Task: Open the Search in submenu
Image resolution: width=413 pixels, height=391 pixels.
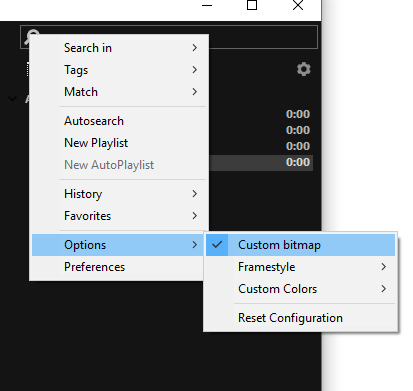Action: (119, 48)
